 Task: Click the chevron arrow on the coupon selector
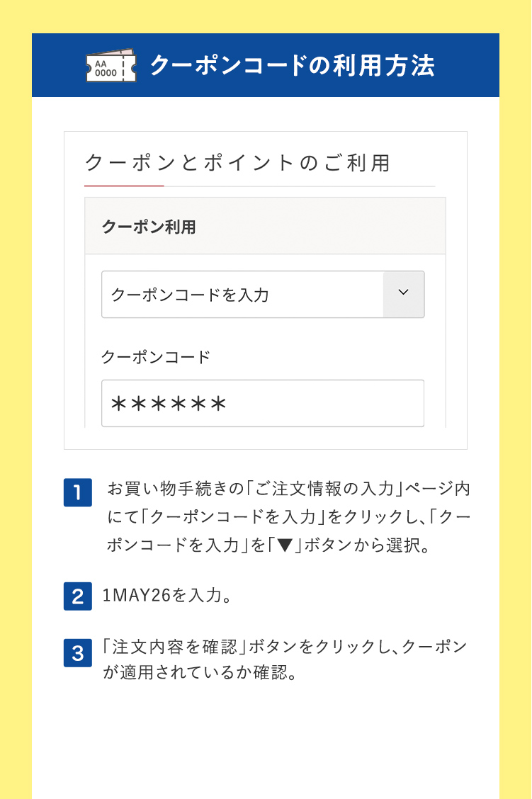point(404,291)
